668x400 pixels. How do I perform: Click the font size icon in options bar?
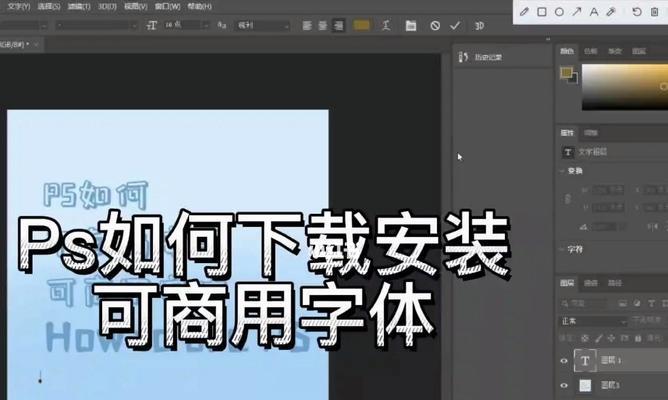152,26
